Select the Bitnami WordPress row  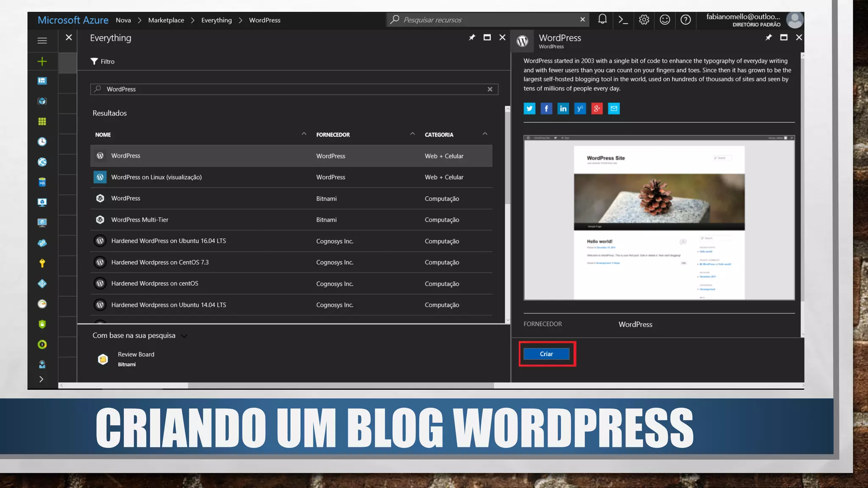click(x=291, y=198)
